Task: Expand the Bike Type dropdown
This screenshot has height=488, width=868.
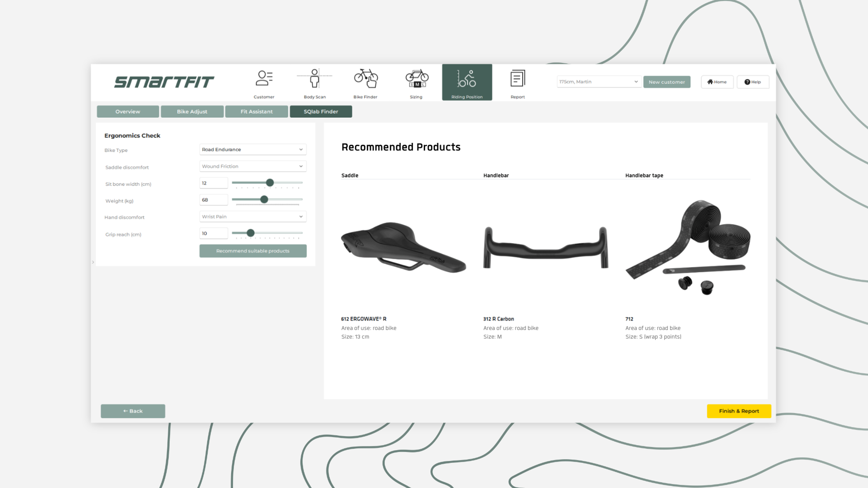Action: click(x=253, y=150)
